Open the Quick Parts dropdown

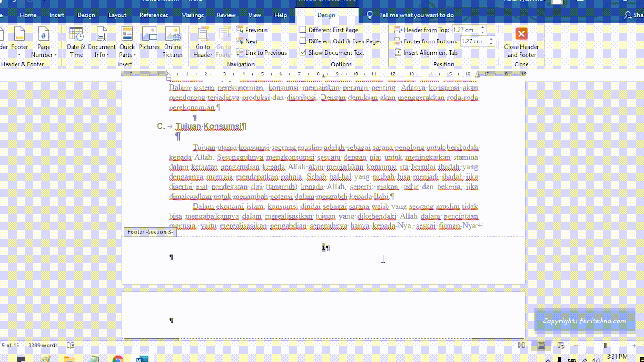point(127,42)
